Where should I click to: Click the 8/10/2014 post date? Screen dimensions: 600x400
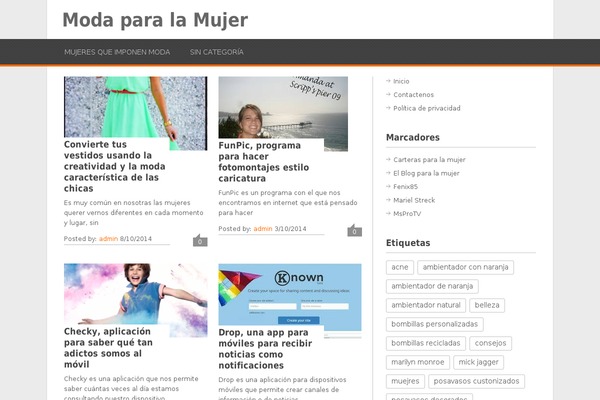coord(136,239)
